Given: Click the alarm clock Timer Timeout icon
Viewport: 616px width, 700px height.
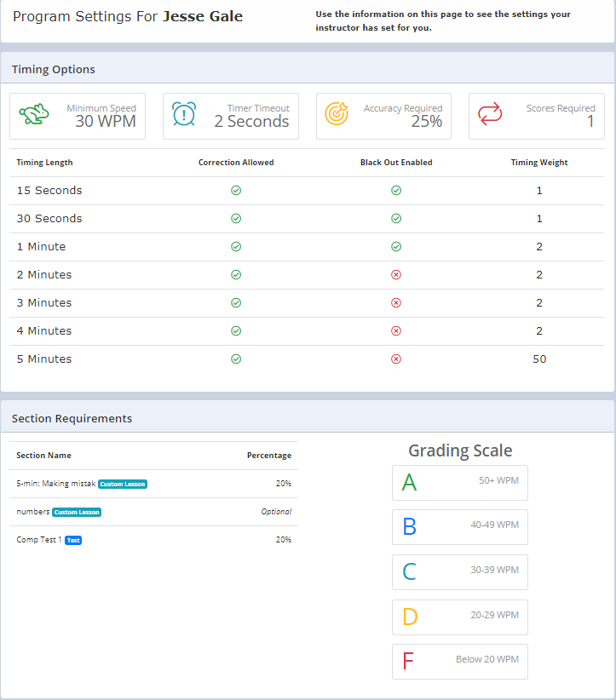Looking at the screenshot, I should tap(184, 114).
